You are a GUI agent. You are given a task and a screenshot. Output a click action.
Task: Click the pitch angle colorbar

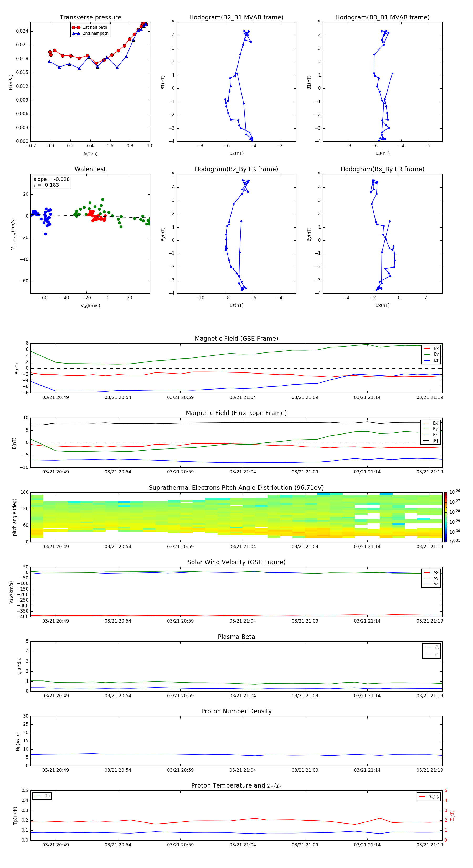click(x=446, y=517)
